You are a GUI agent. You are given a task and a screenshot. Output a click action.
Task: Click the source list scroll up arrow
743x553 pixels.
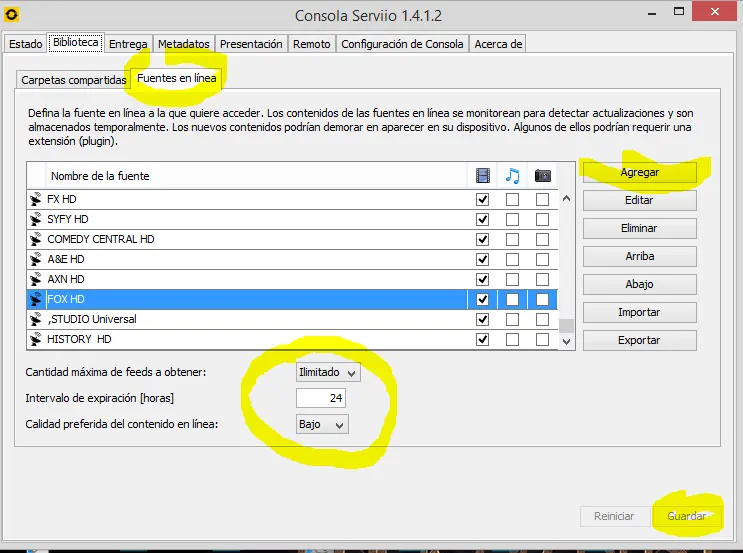coord(566,199)
